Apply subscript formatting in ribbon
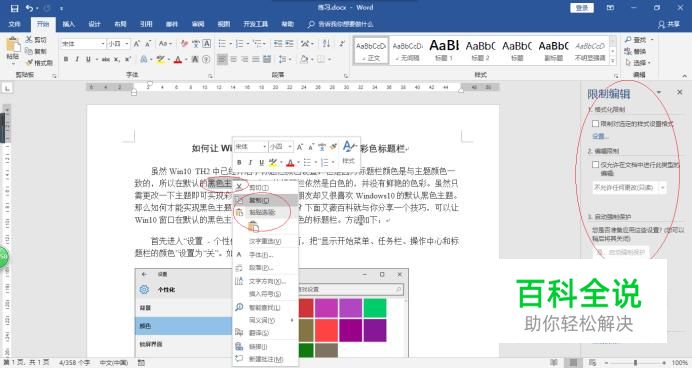The height and width of the screenshot is (368, 692). (x=117, y=59)
